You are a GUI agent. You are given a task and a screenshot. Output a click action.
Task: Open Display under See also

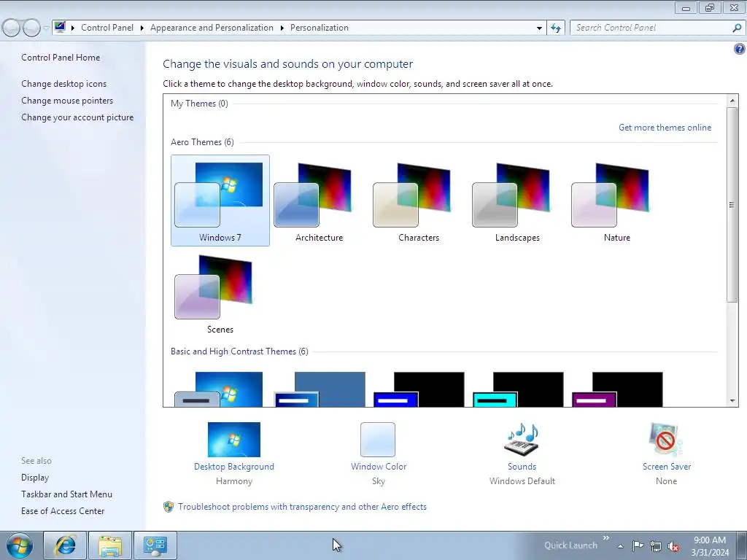pos(35,478)
